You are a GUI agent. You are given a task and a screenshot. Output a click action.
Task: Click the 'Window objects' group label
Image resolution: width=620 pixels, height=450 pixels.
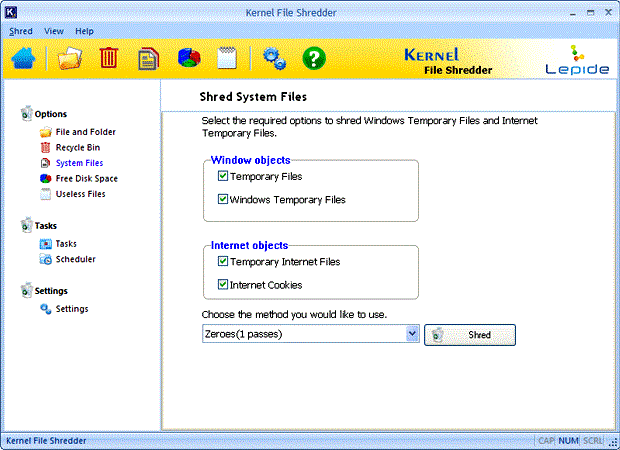point(250,160)
